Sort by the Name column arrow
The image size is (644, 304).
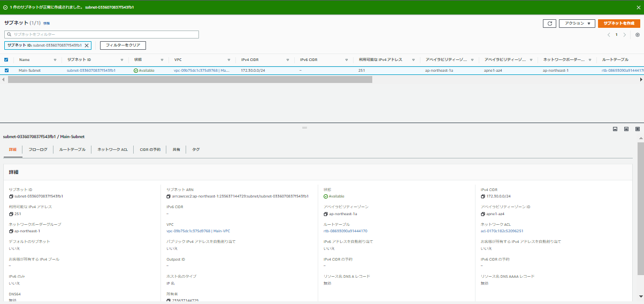(55, 60)
